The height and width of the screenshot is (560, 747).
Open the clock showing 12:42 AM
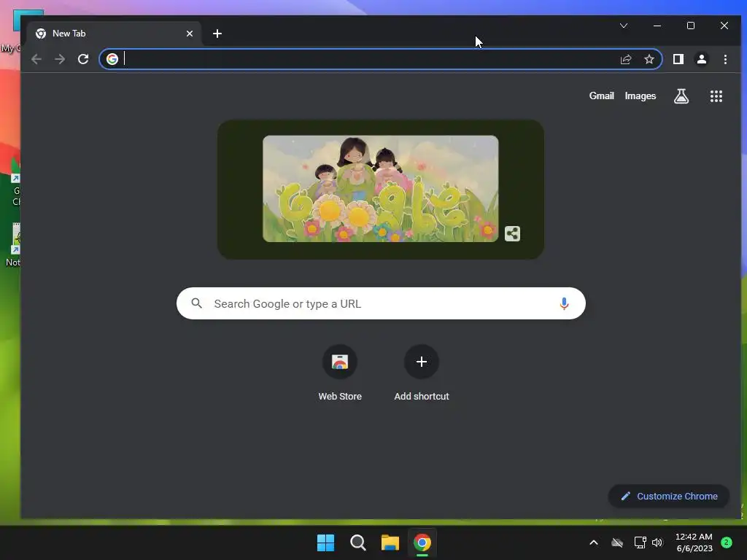click(694, 542)
